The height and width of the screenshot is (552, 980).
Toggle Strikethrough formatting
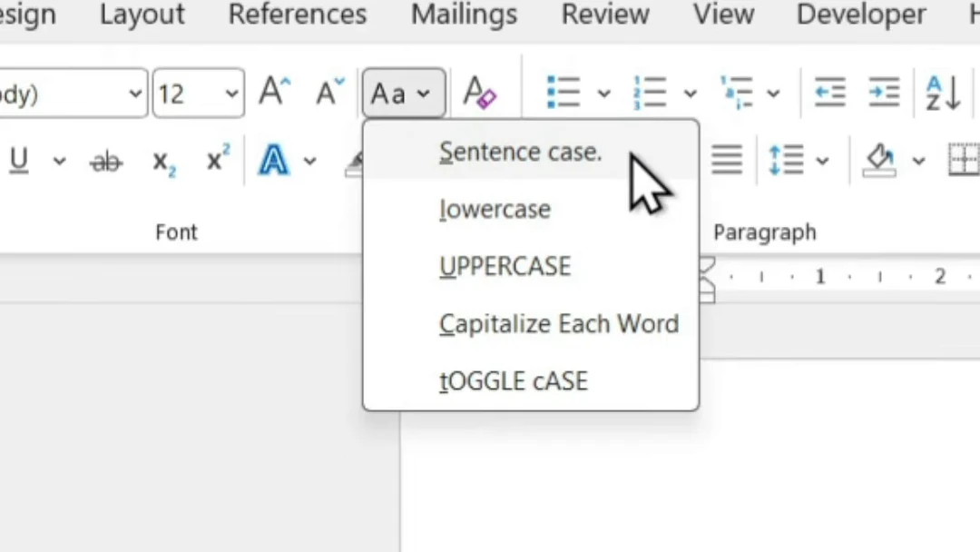(x=105, y=162)
